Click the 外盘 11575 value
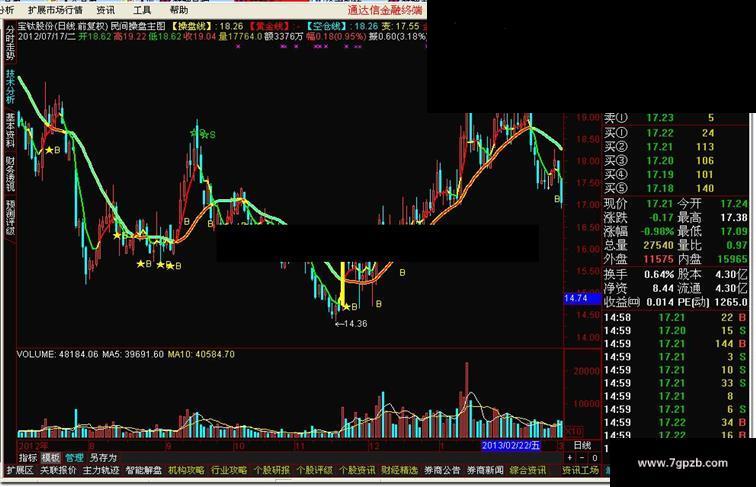The image size is (756, 487). [658, 259]
